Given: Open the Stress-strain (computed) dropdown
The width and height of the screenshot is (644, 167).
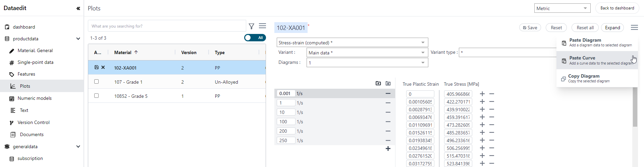Looking at the screenshot, I should point(352,43).
